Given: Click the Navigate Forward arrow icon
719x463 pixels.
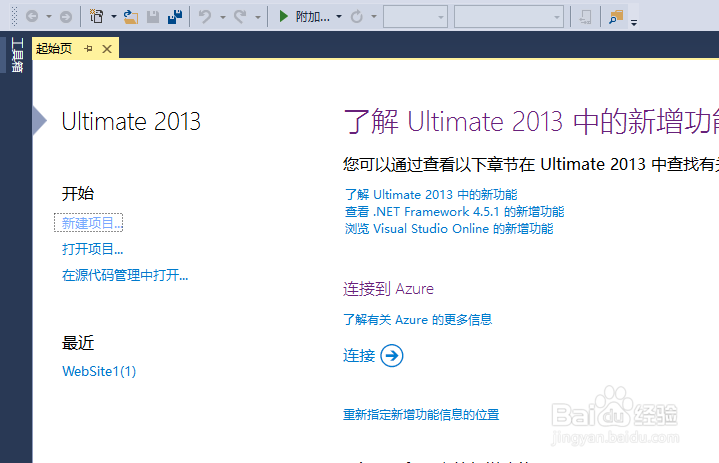Looking at the screenshot, I should click(66, 17).
